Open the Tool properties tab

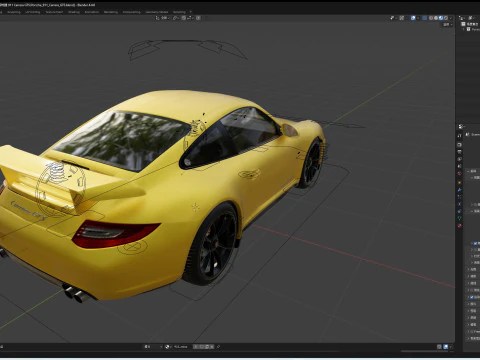point(460,135)
